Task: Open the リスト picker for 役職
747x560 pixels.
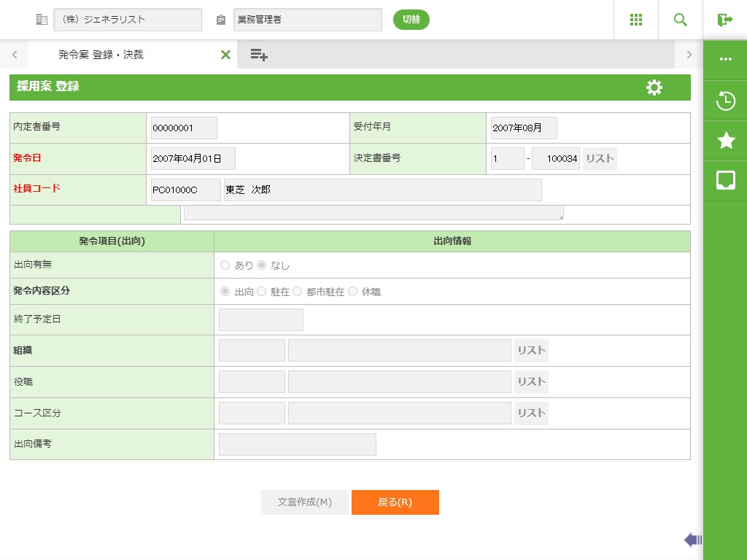Action: coord(531,382)
